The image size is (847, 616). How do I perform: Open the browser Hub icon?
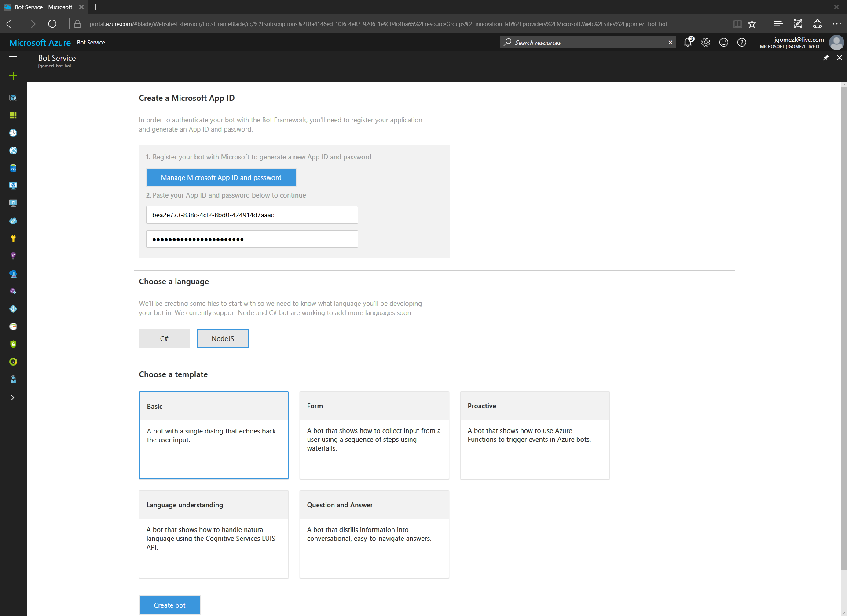coord(778,24)
